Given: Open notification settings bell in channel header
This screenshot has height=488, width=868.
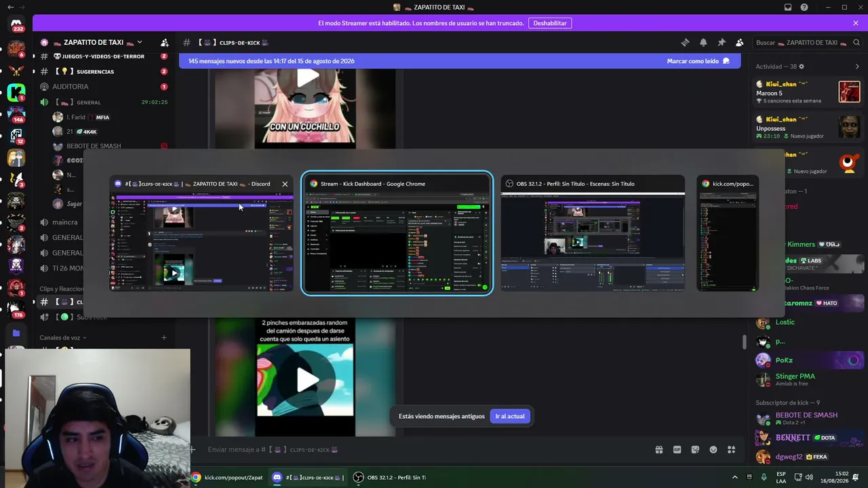Looking at the screenshot, I should [703, 42].
